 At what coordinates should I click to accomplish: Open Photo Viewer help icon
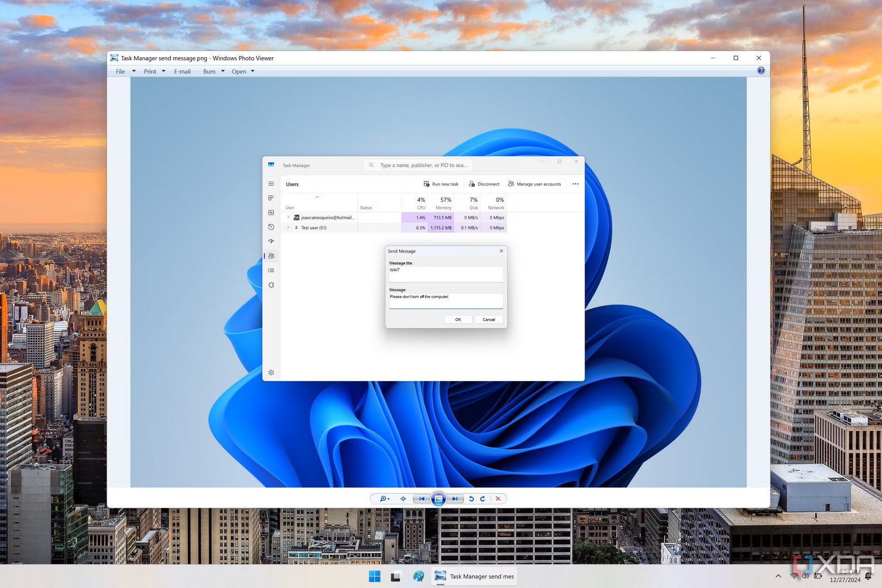pyautogui.click(x=761, y=71)
